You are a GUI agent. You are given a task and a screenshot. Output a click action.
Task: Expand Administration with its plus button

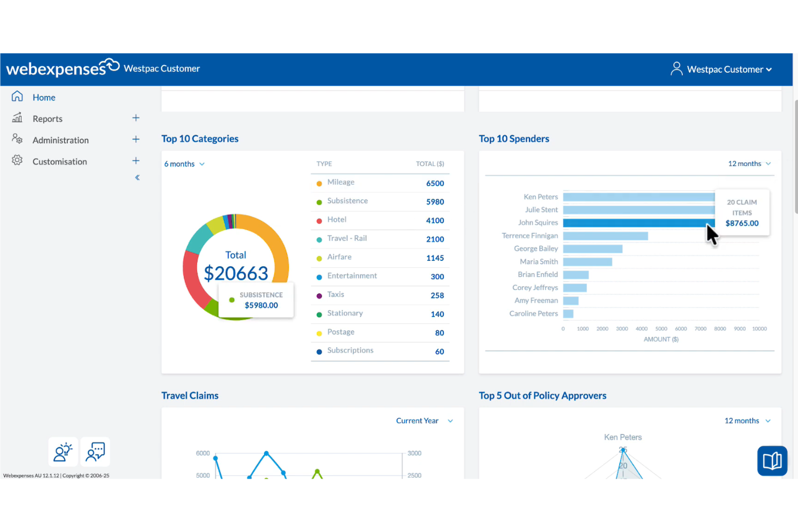pyautogui.click(x=136, y=139)
